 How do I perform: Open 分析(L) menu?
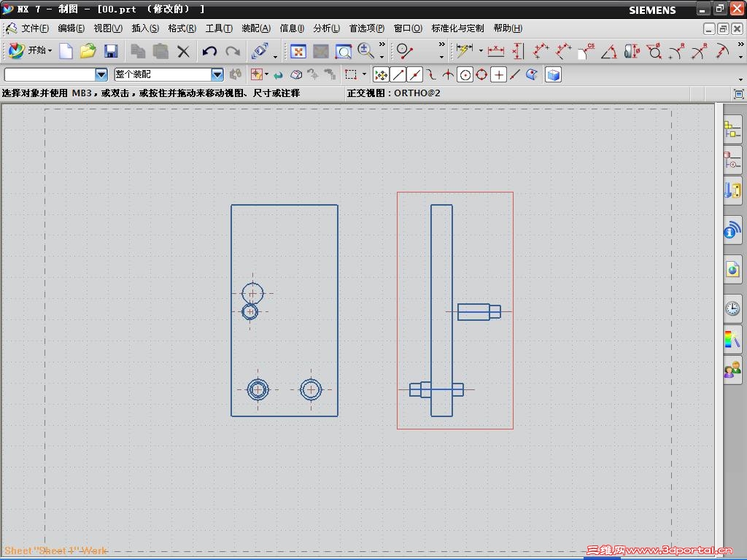pos(326,28)
